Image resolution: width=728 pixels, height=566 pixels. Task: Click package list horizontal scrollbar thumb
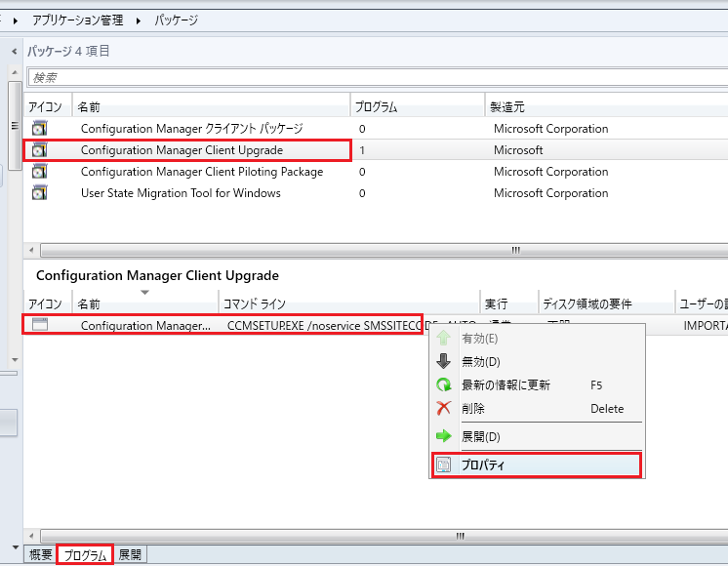pyautogui.click(x=384, y=250)
